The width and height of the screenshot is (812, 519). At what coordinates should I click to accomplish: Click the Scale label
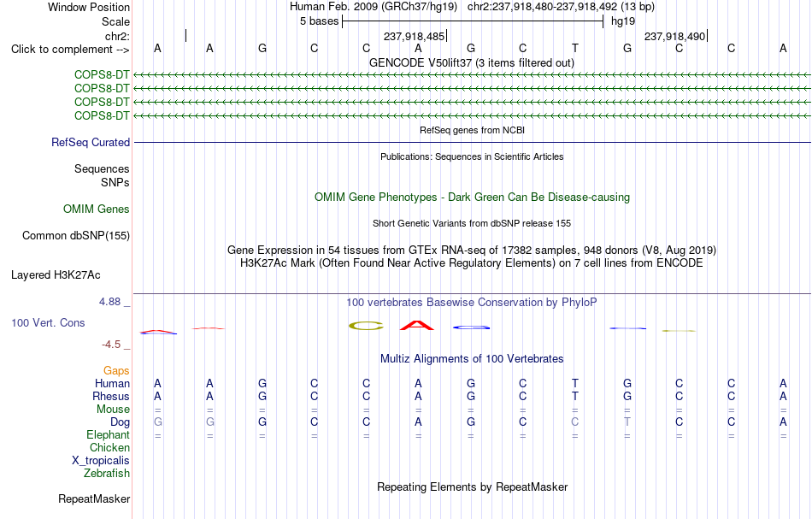[115, 21]
